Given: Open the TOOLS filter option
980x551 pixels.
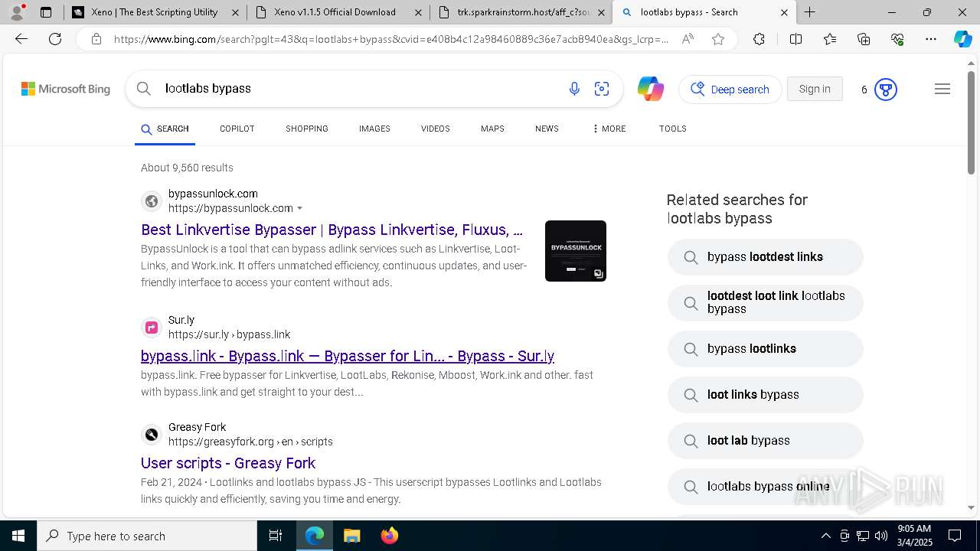Looking at the screenshot, I should tap(672, 129).
